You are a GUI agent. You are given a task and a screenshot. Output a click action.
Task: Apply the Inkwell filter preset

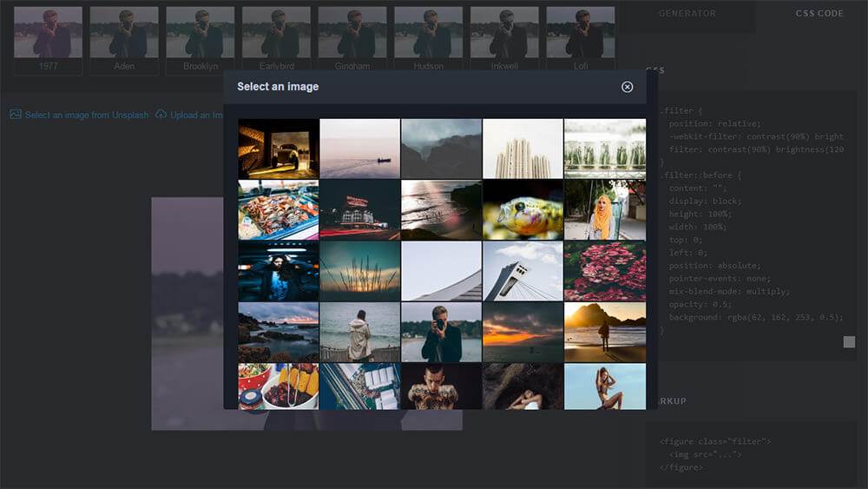(x=504, y=39)
